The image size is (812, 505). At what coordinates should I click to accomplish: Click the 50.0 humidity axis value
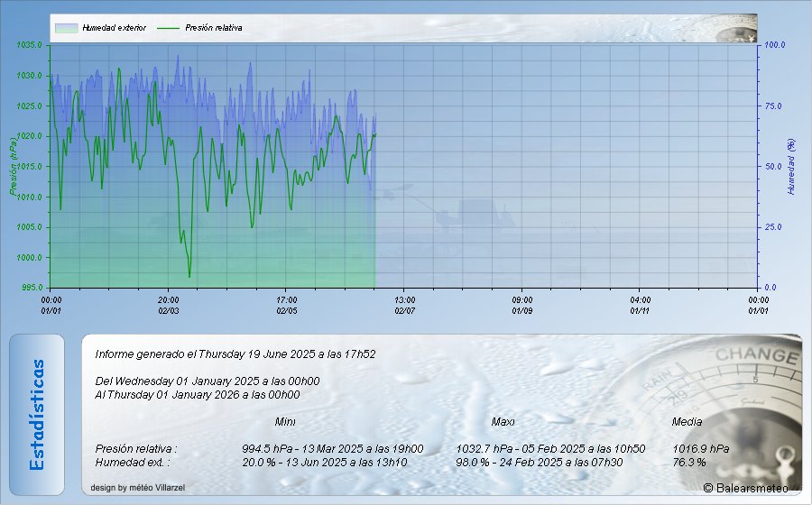pos(773,167)
